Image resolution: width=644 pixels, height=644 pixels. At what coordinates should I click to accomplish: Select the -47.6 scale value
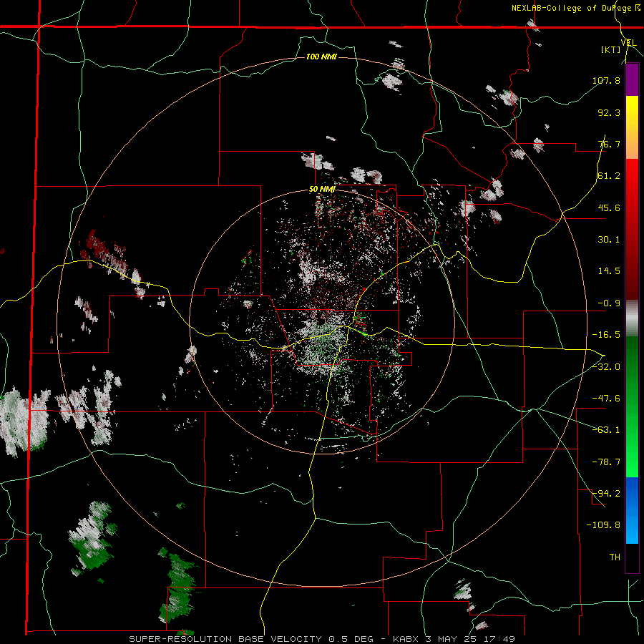pyautogui.click(x=606, y=399)
